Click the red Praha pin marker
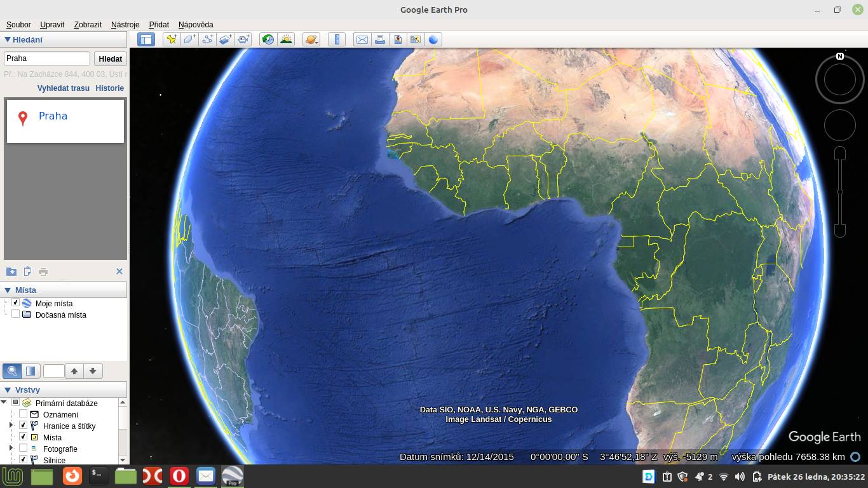 (x=23, y=118)
